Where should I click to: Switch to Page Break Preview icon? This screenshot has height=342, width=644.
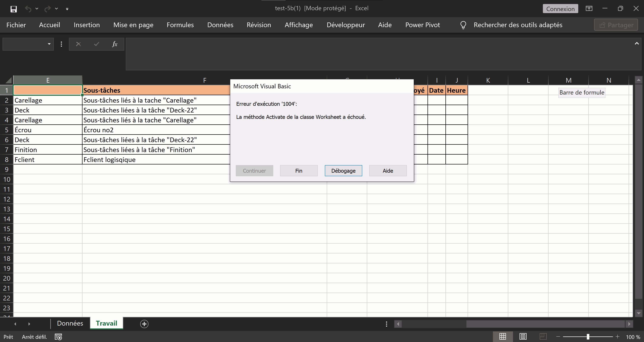tap(543, 336)
